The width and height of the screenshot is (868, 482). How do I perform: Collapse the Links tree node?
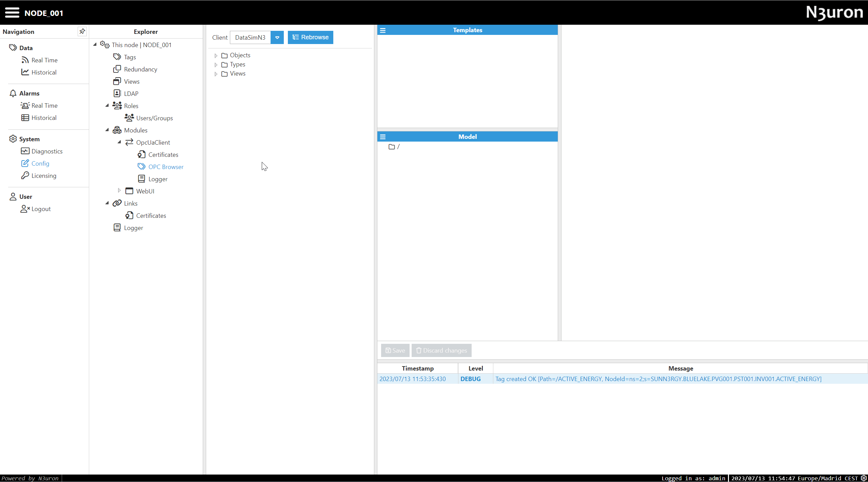tap(107, 203)
